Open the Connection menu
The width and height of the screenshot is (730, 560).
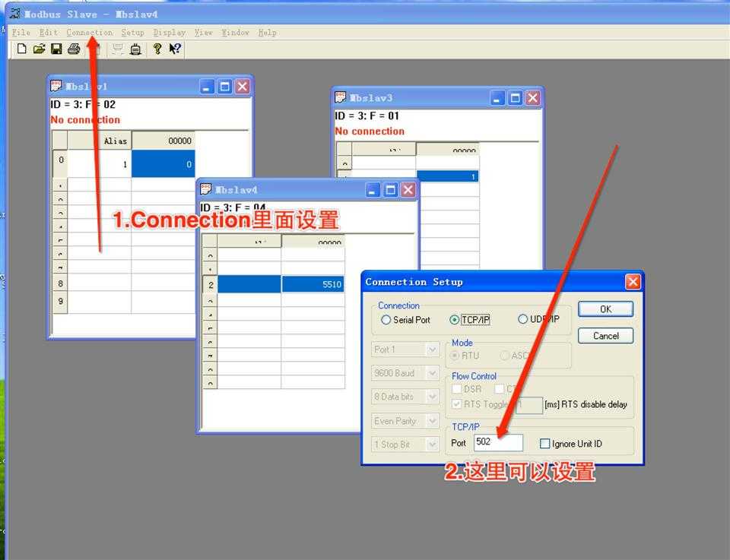(90, 33)
